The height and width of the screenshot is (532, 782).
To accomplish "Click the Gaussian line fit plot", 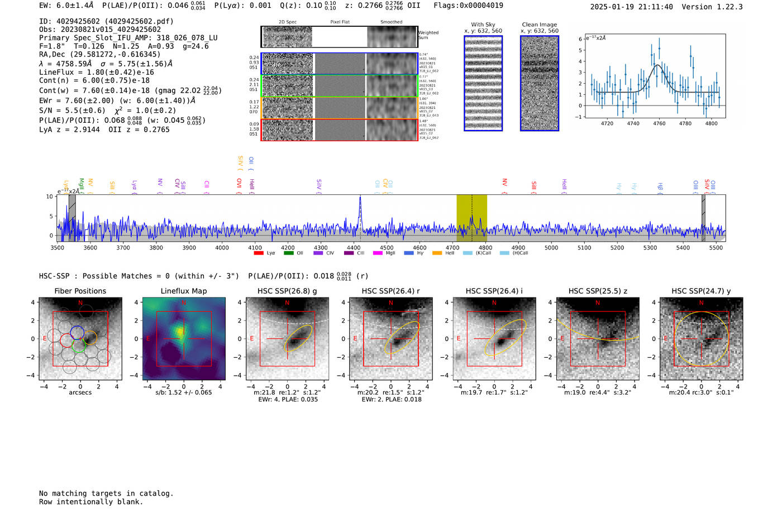I will [x=655, y=76].
